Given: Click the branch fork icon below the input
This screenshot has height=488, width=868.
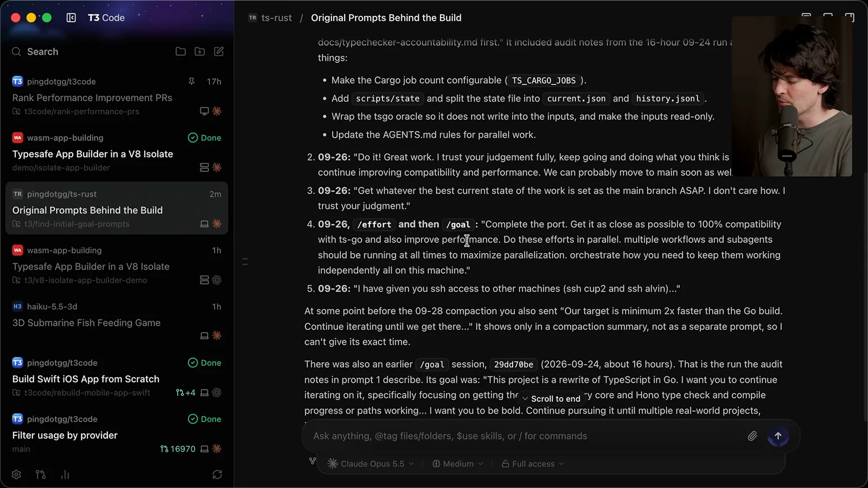Looking at the screenshot, I should point(312,461).
